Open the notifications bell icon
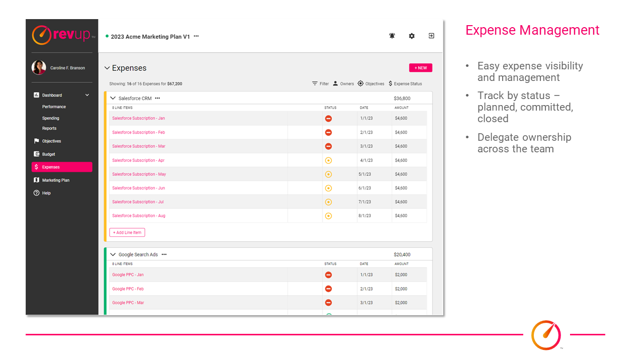Image resolution: width=644 pixels, height=362 pixels. [392, 36]
